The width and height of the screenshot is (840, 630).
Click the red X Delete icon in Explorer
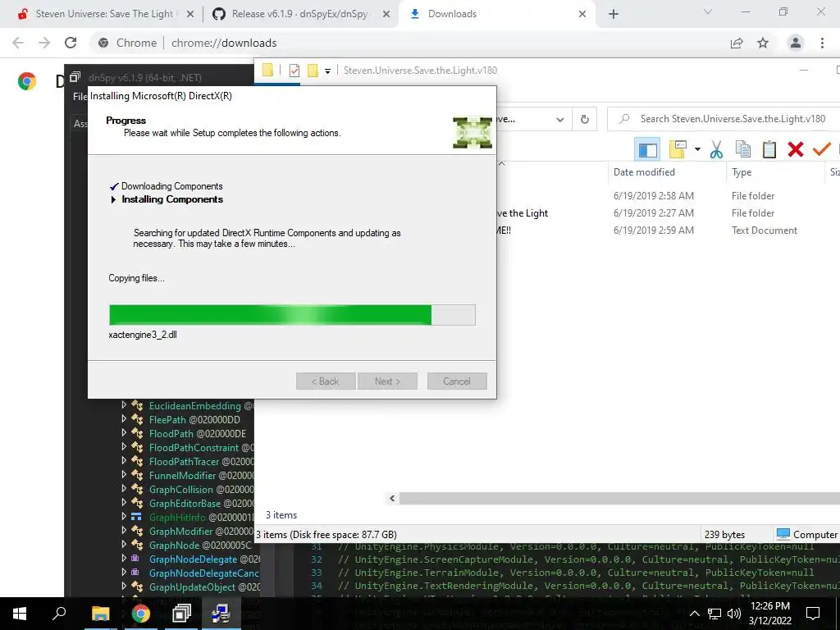pyautogui.click(x=796, y=149)
